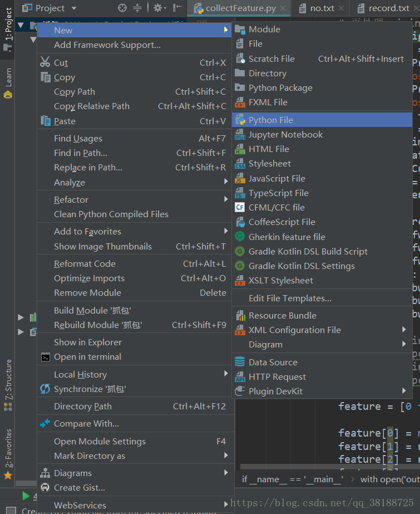
Task: Expand the Mark Directory as submenu
Action: [226, 455]
